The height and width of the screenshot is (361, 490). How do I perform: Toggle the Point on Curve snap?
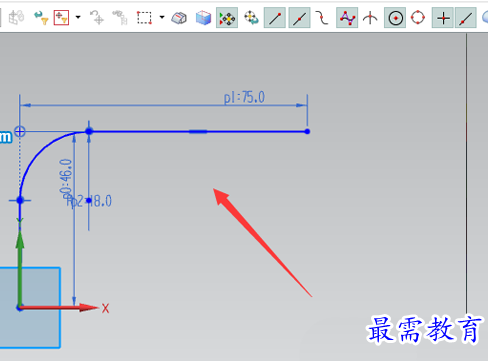click(x=466, y=18)
